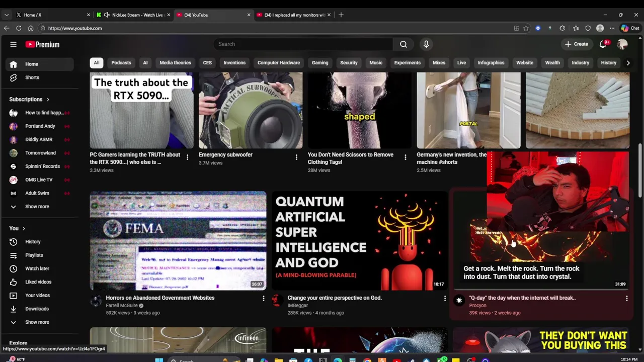Select the Infographics filter chip
Viewport: 644px width, 362px height.
tap(491, 63)
